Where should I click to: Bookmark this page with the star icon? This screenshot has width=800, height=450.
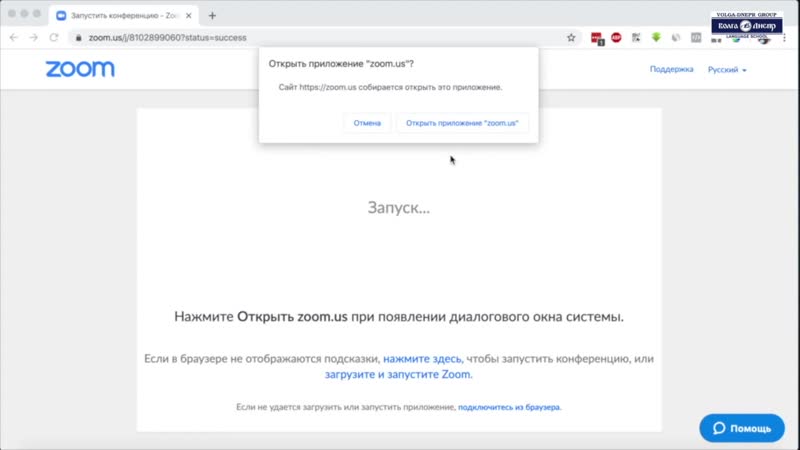(x=571, y=38)
